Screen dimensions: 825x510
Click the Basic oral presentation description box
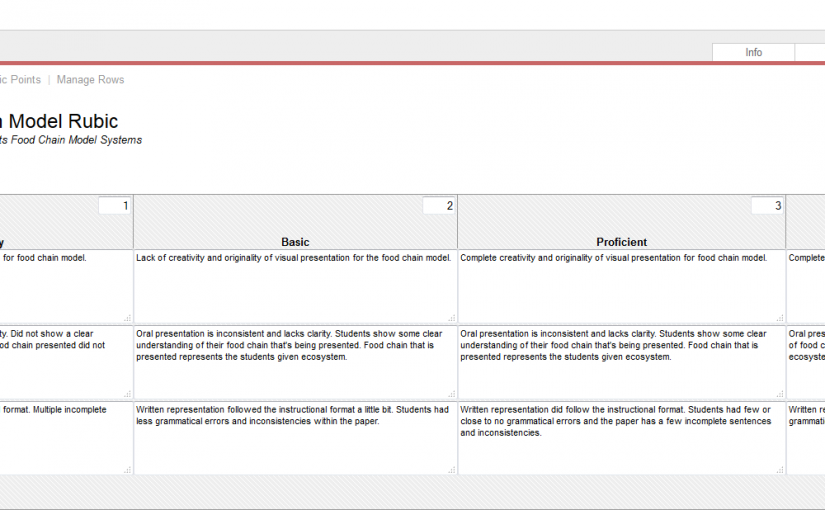(x=295, y=362)
